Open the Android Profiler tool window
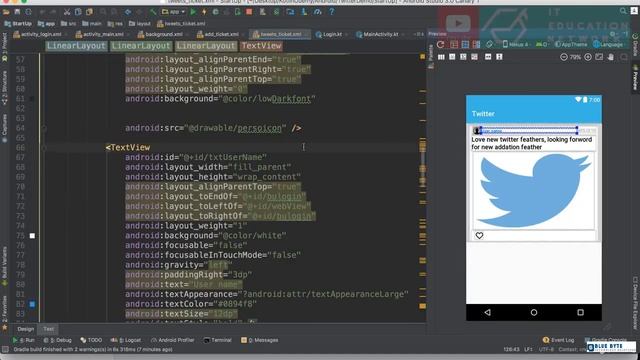 (173, 340)
